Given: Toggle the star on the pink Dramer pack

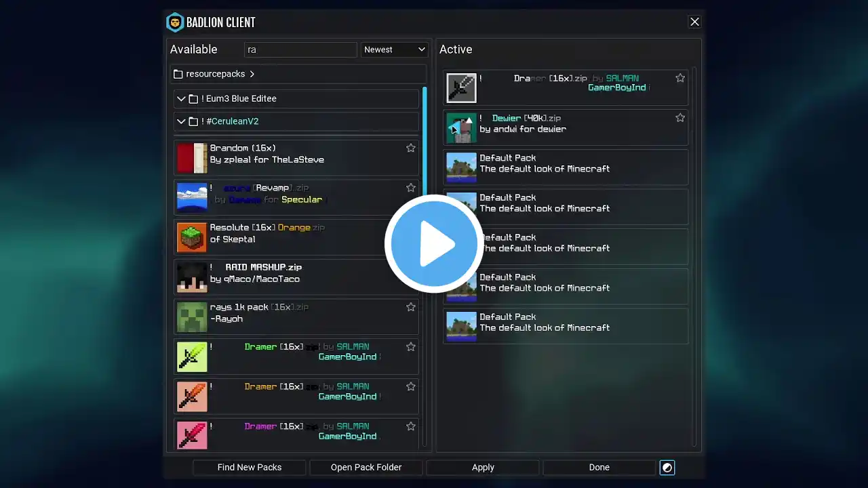Looking at the screenshot, I should tap(411, 426).
